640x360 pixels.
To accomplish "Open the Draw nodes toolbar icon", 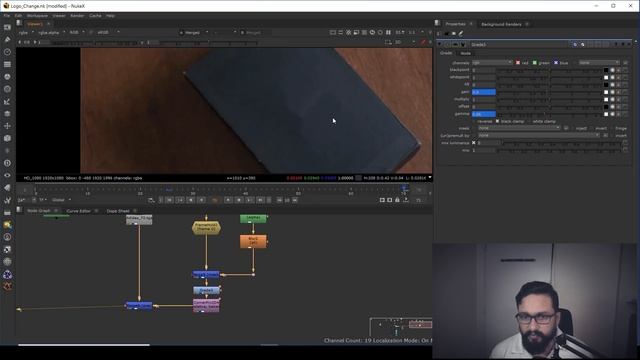I will [7, 40].
